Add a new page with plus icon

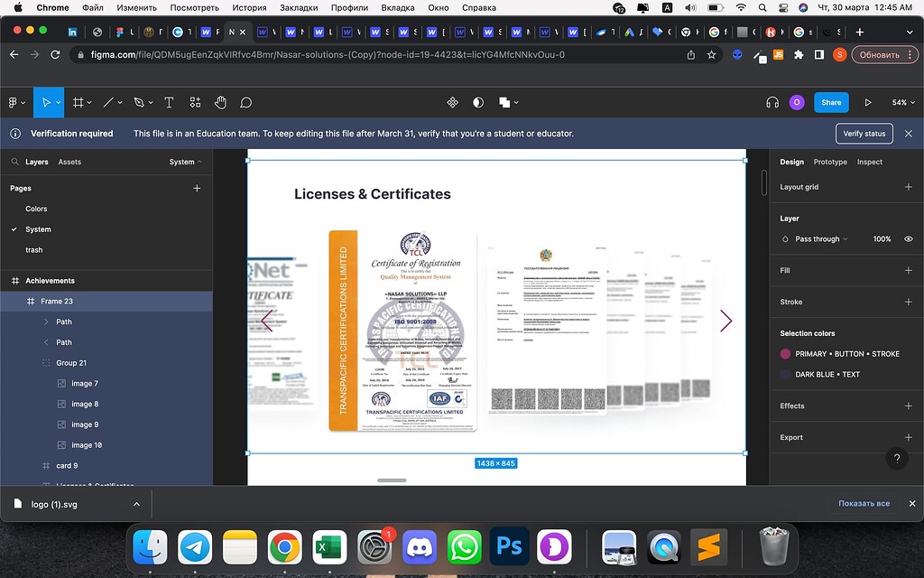click(197, 188)
